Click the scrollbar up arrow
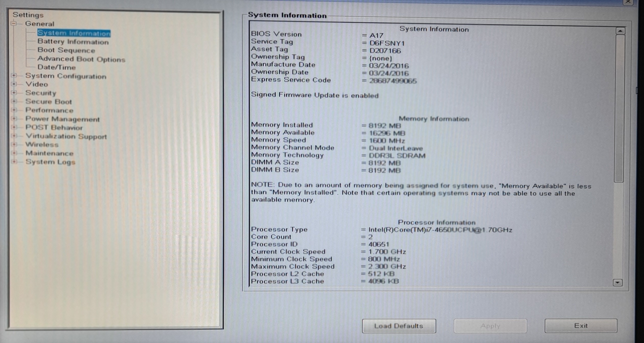The height and width of the screenshot is (343, 644). [x=620, y=31]
